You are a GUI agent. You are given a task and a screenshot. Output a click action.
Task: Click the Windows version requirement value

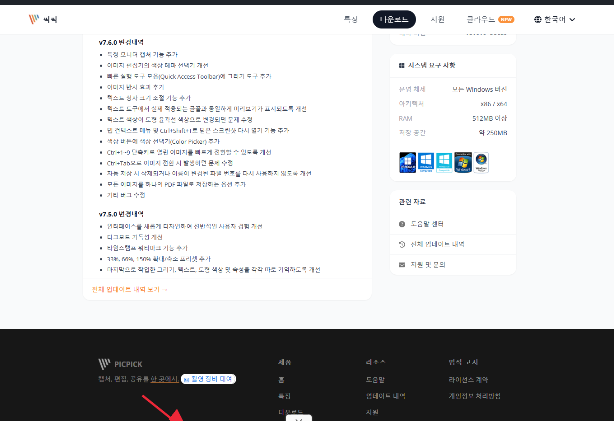tap(480, 89)
